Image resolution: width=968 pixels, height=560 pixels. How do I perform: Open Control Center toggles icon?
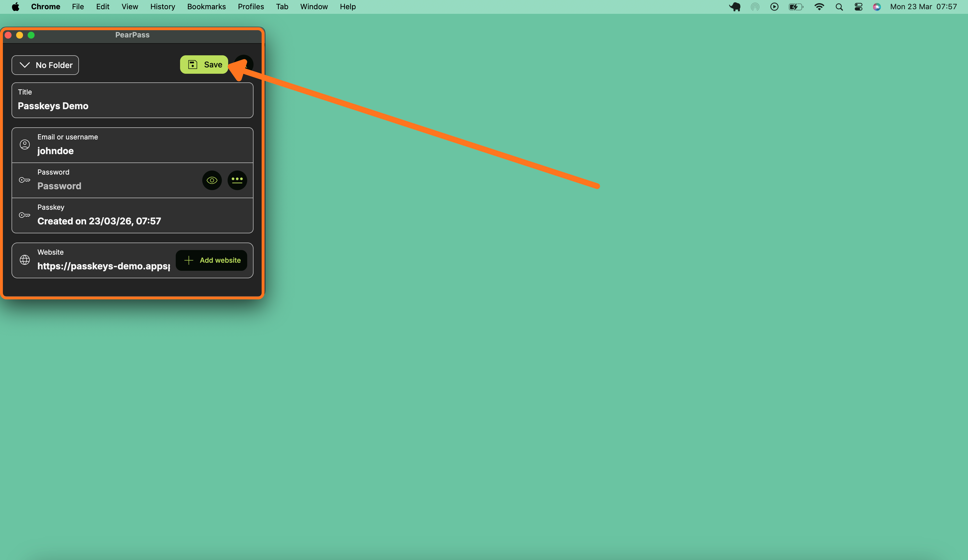[858, 7]
